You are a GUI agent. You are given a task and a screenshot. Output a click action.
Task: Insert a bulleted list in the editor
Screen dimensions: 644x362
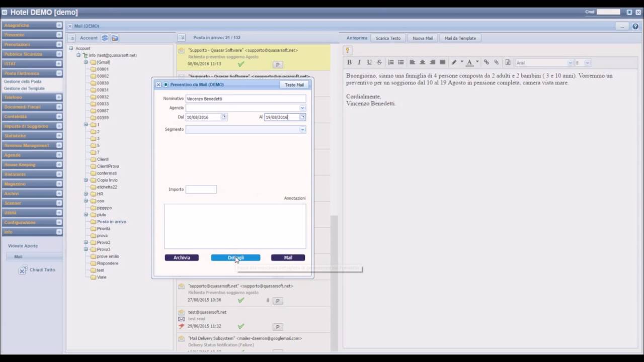pyautogui.click(x=401, y=62)
